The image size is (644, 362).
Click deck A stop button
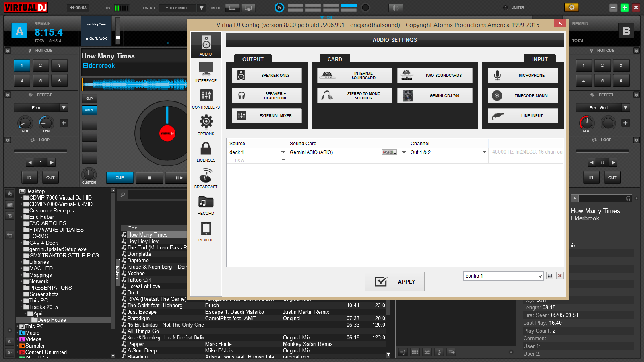click(149, 178)
